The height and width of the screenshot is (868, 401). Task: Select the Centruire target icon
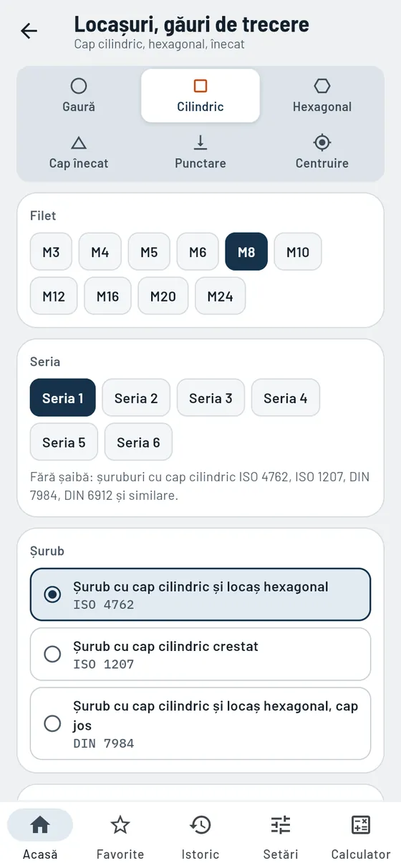[x=322, y=143]
